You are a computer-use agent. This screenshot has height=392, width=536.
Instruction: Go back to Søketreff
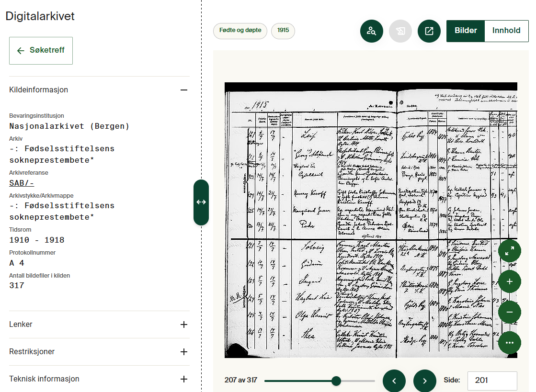(x=41, y=50)
